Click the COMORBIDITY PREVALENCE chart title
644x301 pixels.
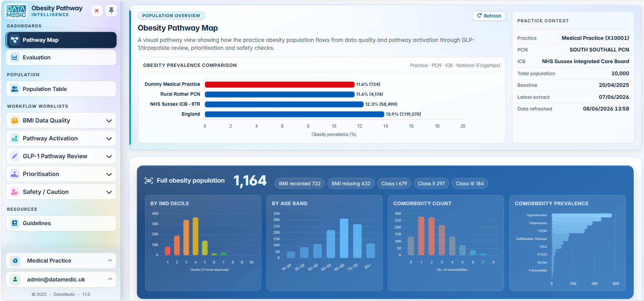pos(551,204)
